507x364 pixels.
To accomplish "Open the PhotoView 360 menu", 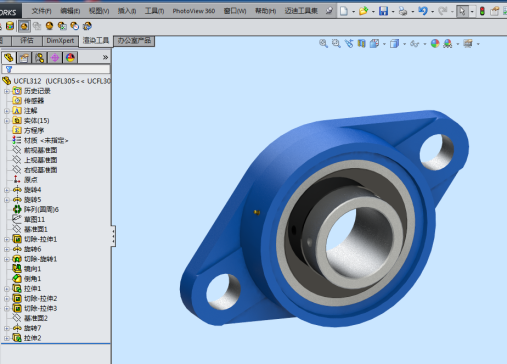I will tap(194, 11).
